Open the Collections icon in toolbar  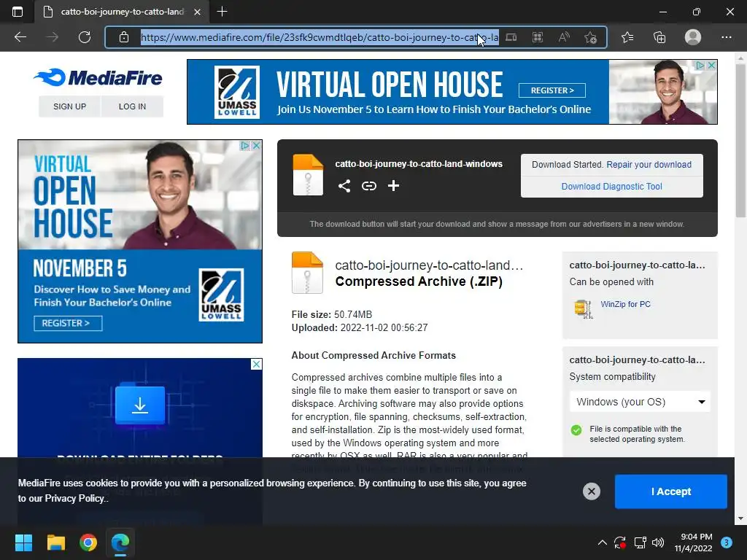pos(659,37)
